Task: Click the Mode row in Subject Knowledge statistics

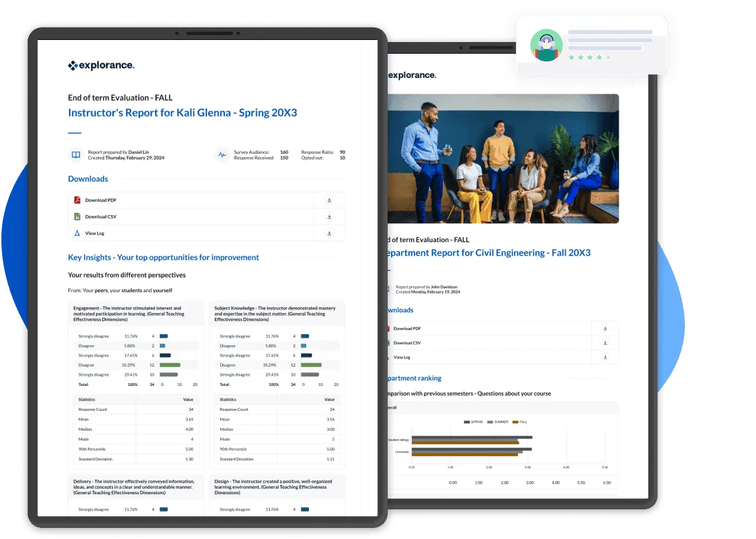Action: [277, 439]
